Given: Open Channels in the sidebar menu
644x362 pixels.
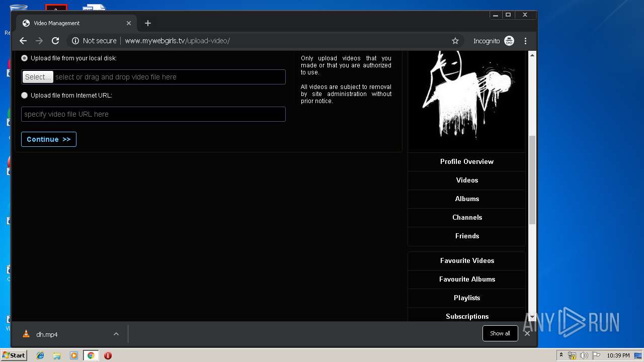Looking at the screenshot, I should [x=467, y=217].
